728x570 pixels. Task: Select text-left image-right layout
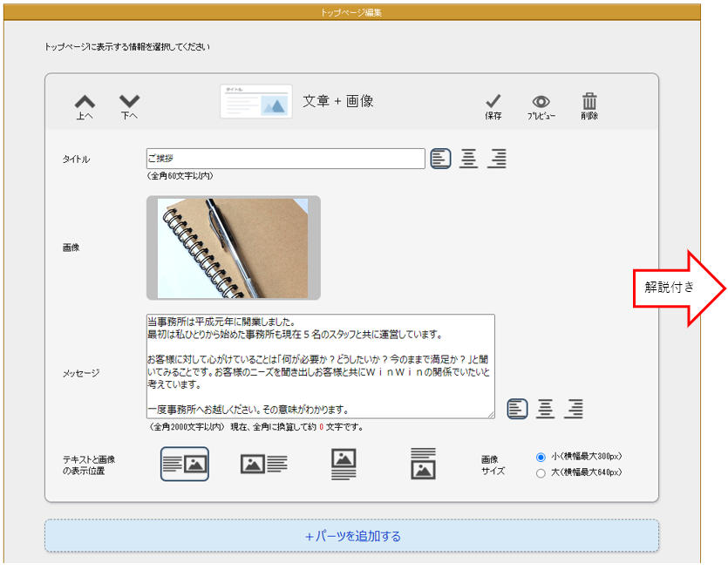tap(185, 465)
